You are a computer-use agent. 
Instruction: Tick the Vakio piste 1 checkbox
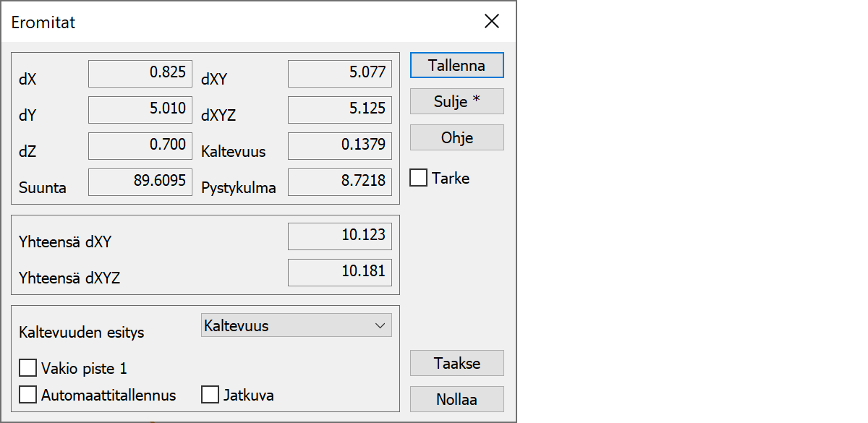[28, 369]
